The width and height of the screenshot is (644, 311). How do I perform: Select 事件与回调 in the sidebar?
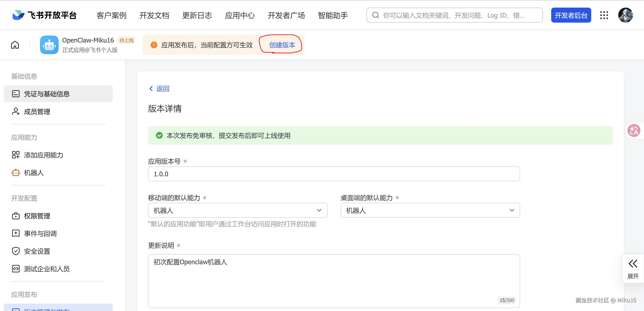[x=40, y=233]
